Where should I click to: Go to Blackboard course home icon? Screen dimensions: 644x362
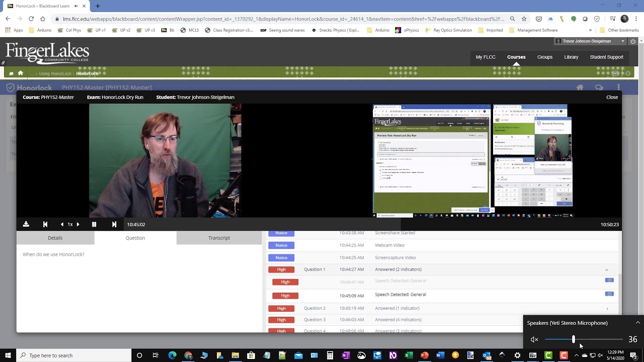point(21,73)
